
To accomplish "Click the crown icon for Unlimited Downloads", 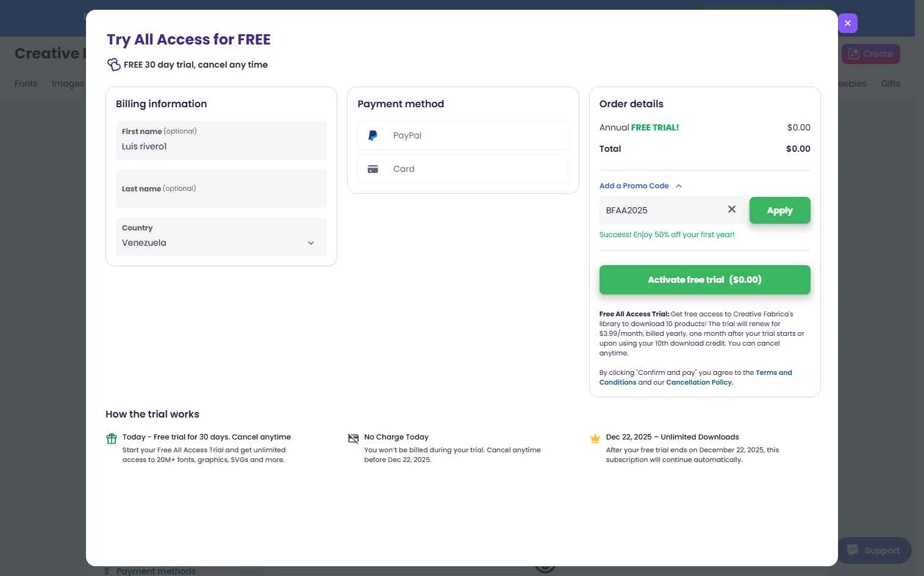I will click(595, 438).
